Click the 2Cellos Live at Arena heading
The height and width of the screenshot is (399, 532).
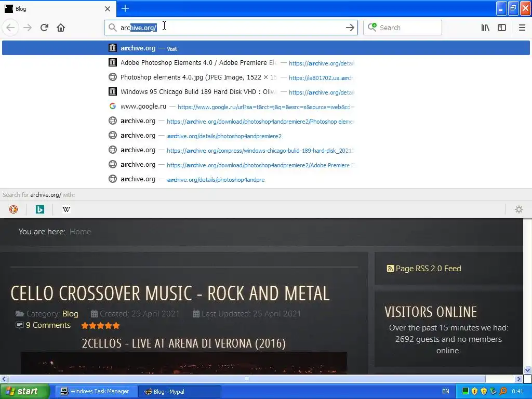click(183, 343)
